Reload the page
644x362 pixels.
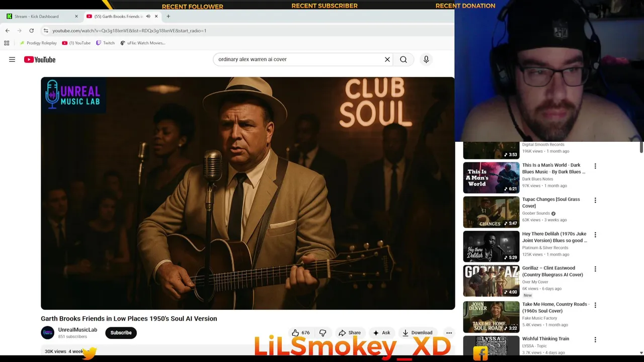(31, 31)
